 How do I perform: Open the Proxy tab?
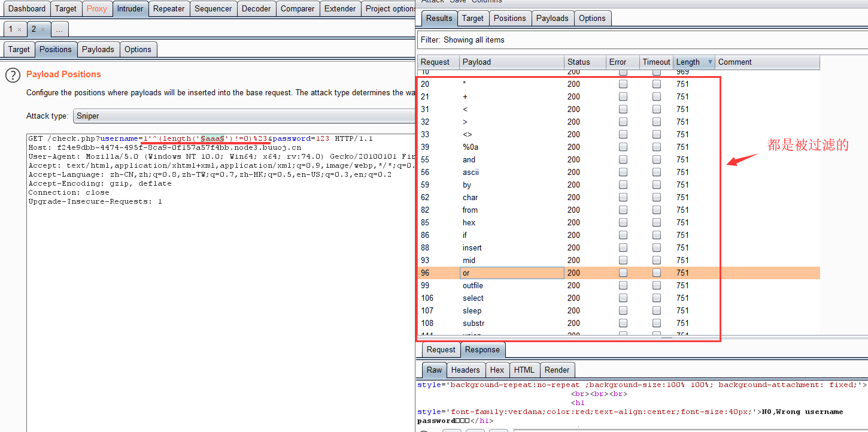pyautogui.click(x=97, y=8)
